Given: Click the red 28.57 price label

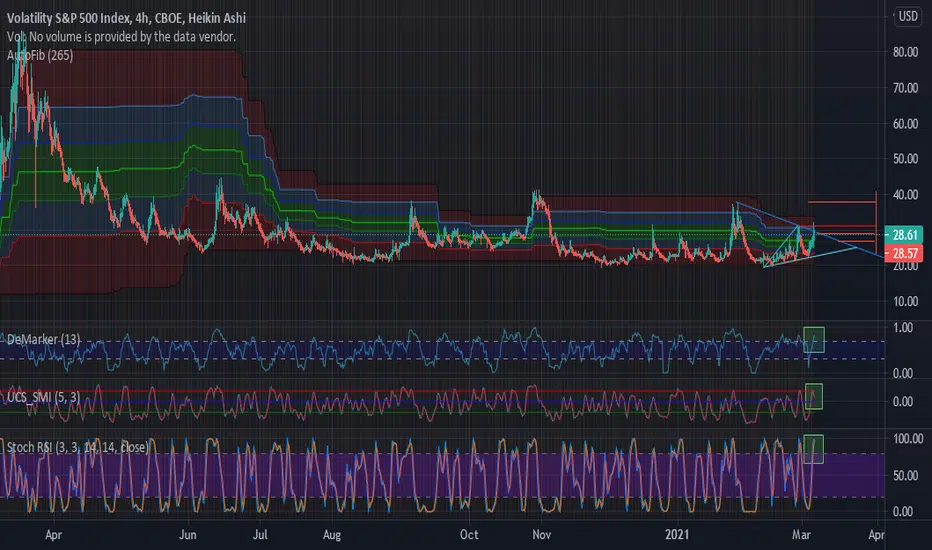Looking at the screenshot, I should click(x=904, y=253).
